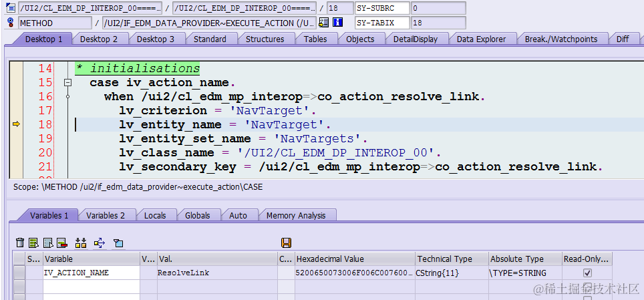Toggle the Read-Only checkbox for IV_ACTION_NAME
The height and width of the screenshot is (300, 644).
pos(587,273)
